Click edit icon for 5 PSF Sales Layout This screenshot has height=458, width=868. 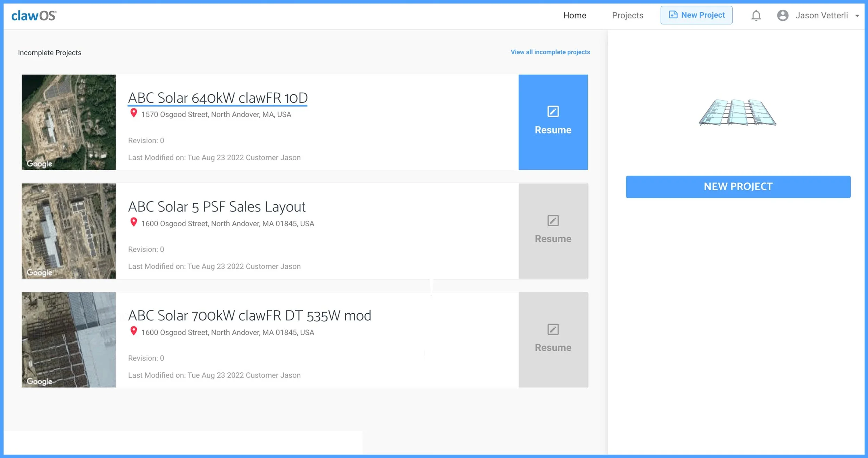(x=553, y=220)
